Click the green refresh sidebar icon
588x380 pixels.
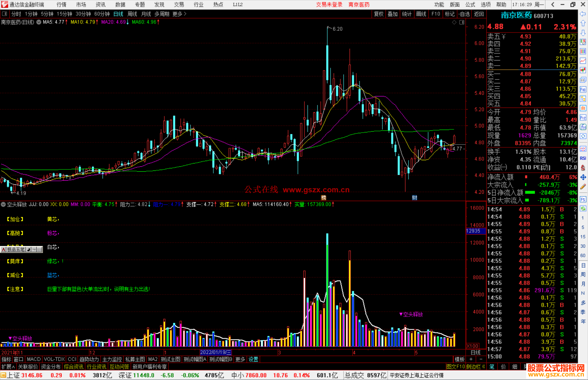tap(583, 209)
